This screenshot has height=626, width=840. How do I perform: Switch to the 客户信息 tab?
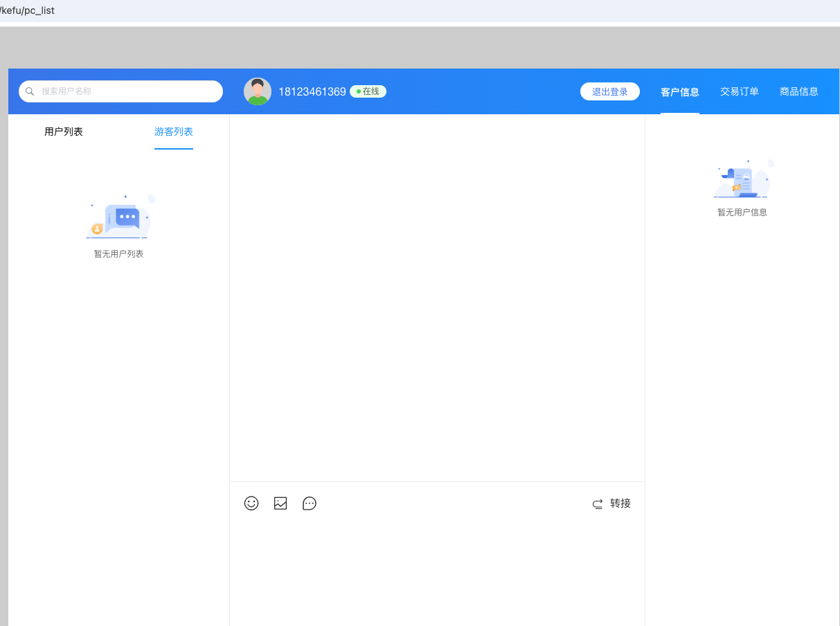point(679,91)
